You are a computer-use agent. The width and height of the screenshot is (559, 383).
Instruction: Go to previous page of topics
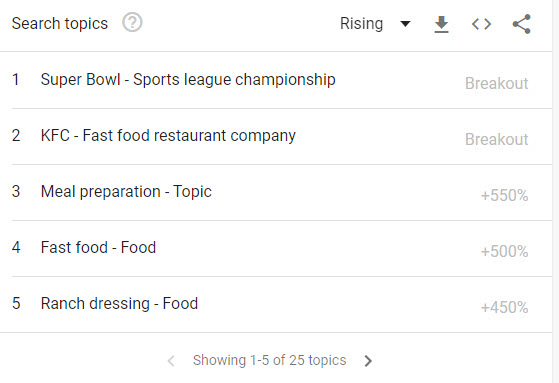pyautogui.click(x=171, y=361)
